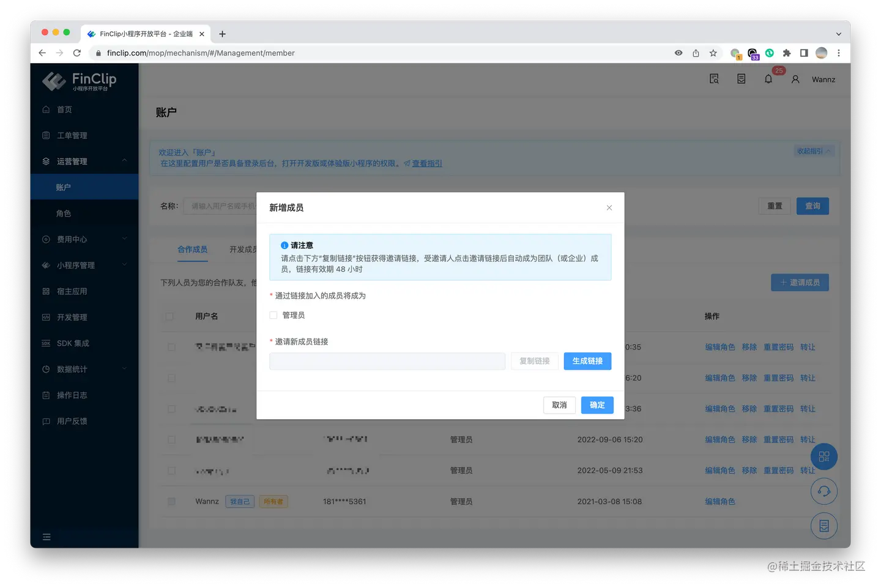The height and width of the screenshot is (588, 881).
Task: Open the document search icon in the FinClip header
Action: click(714, 79)
